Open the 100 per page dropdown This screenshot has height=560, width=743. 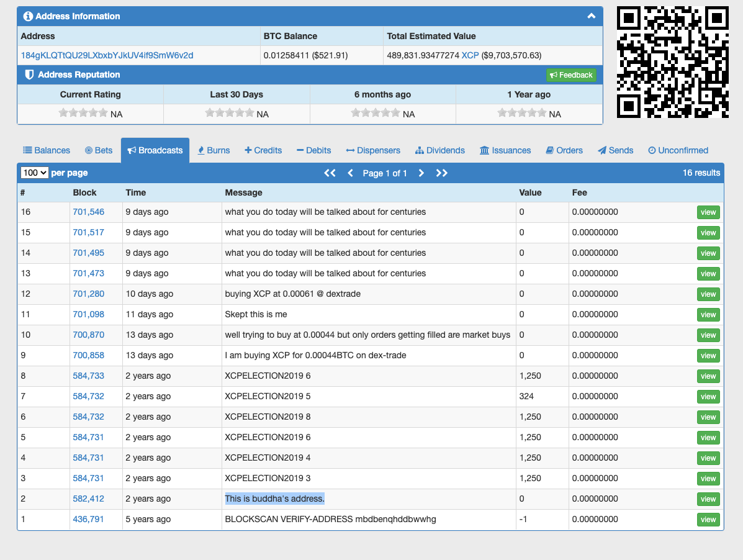(x=34, y=173)
